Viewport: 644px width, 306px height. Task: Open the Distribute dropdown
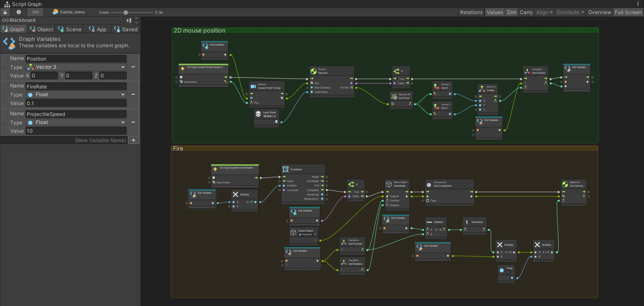pos(569,12)
